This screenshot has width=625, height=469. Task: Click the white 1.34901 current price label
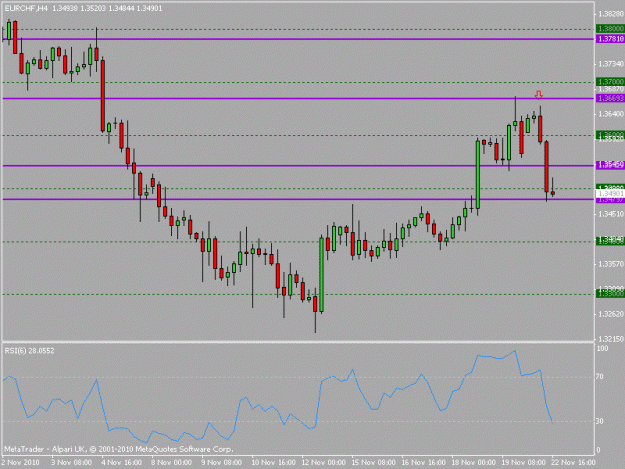(610, 193)
